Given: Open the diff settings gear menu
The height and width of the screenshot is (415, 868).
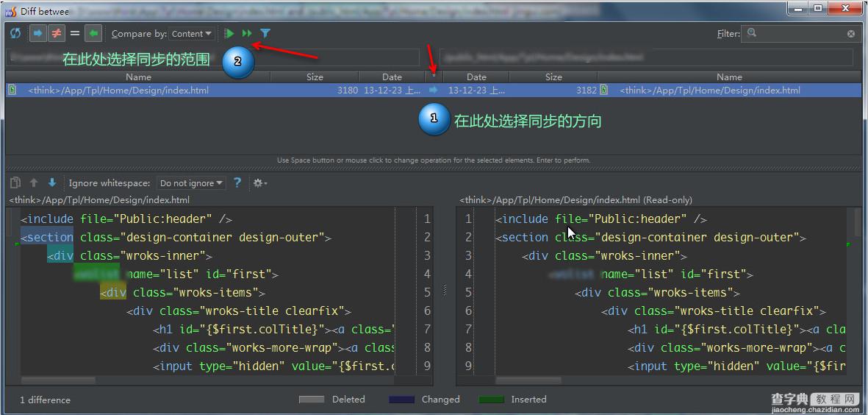Looking at the screenshot, I should [259, 182].
